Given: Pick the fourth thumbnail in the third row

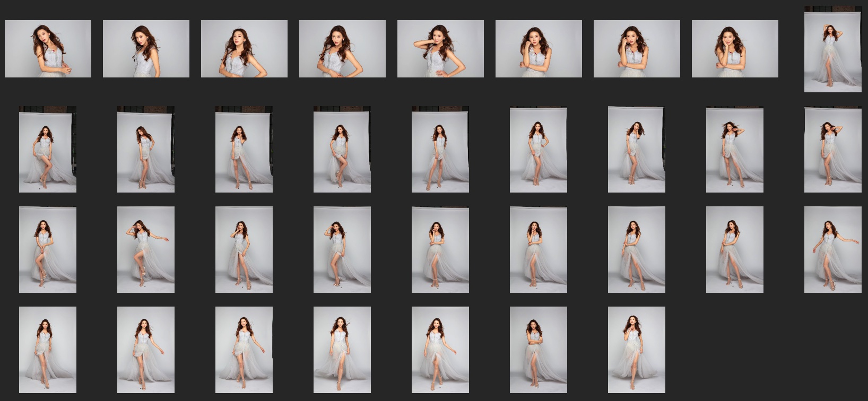Looking at the screenshot, I should click(342, 249).
